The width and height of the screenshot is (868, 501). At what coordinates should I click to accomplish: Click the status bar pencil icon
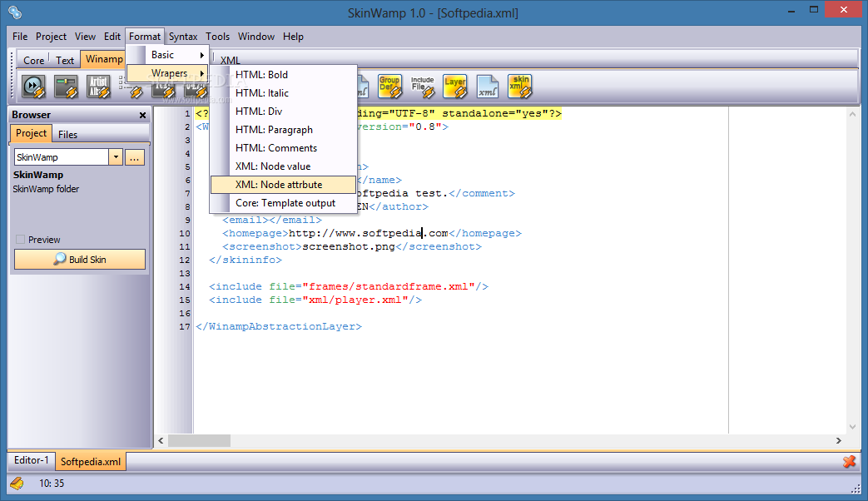coord(17,484)
